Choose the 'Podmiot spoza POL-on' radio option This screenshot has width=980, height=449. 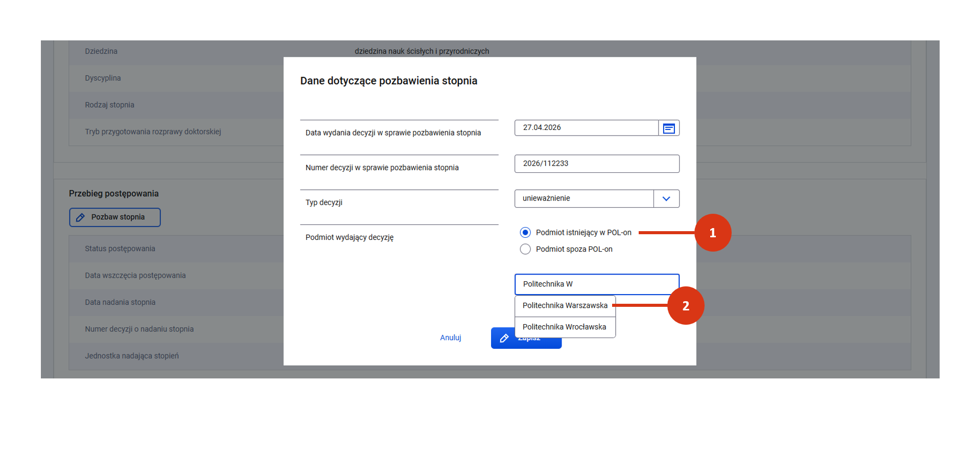coord(525,250)
